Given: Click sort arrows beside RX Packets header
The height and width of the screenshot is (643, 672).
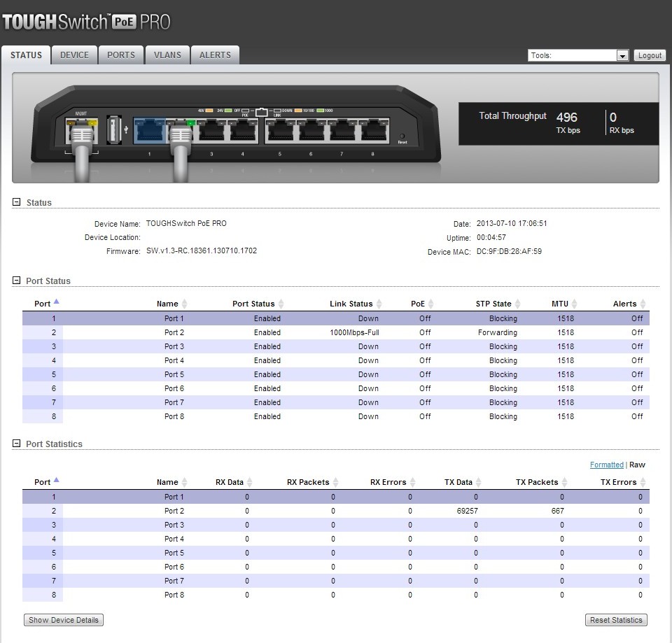Looking at the screenshot, I should point(335,482).
